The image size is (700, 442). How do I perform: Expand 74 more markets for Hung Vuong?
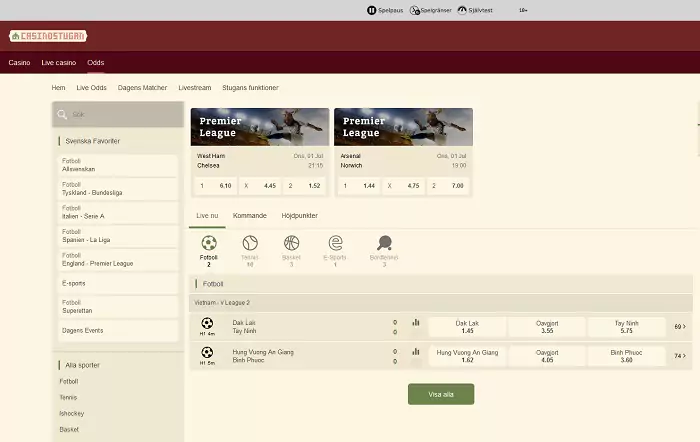point(680,356)
